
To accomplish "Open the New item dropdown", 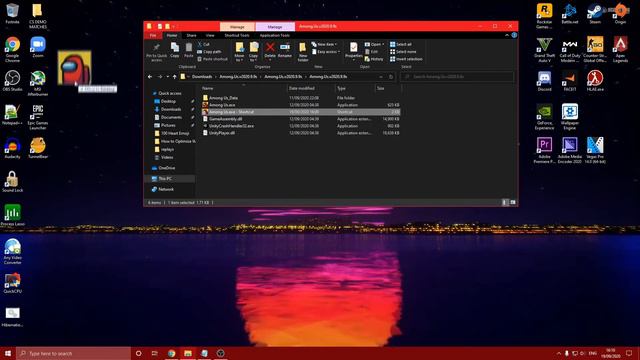I will (x=324, y=44).
